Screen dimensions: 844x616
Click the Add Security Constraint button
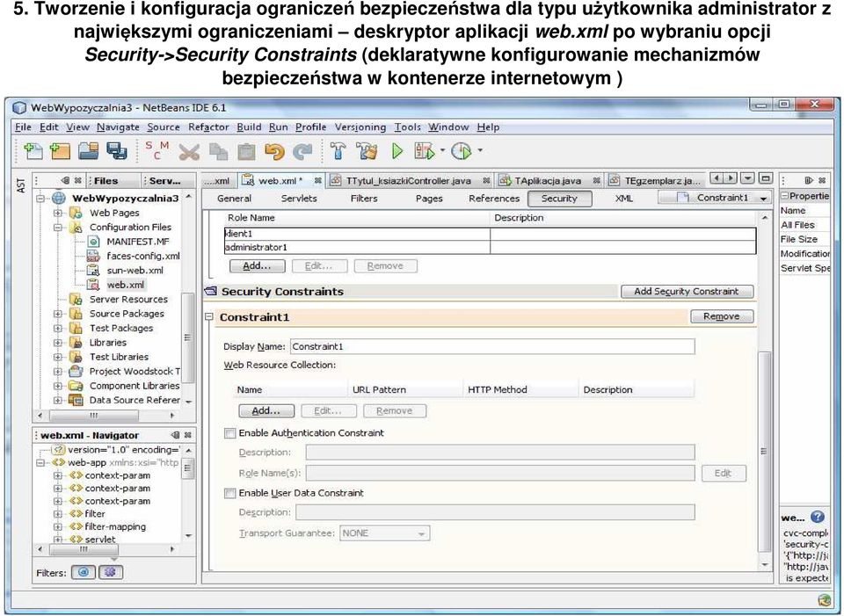[687, 292]
